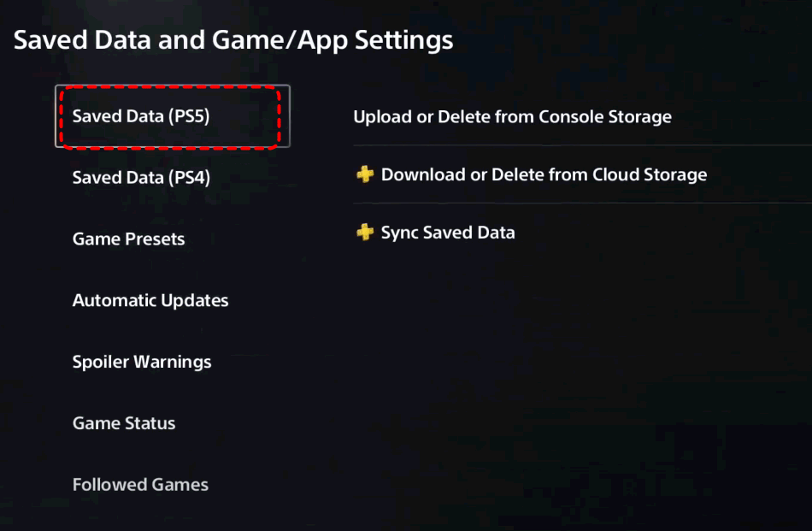812x531 pixels.
Task: Select Saved Data (PS5) in the sidebar
Action: pyautogui.click(x=173, y=116)
